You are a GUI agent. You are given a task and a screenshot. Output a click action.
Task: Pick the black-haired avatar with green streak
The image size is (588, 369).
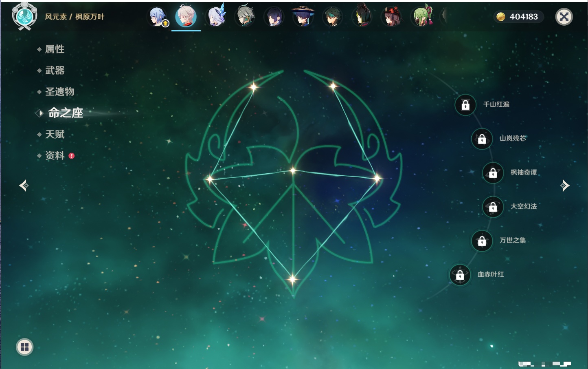pos(362,17)
